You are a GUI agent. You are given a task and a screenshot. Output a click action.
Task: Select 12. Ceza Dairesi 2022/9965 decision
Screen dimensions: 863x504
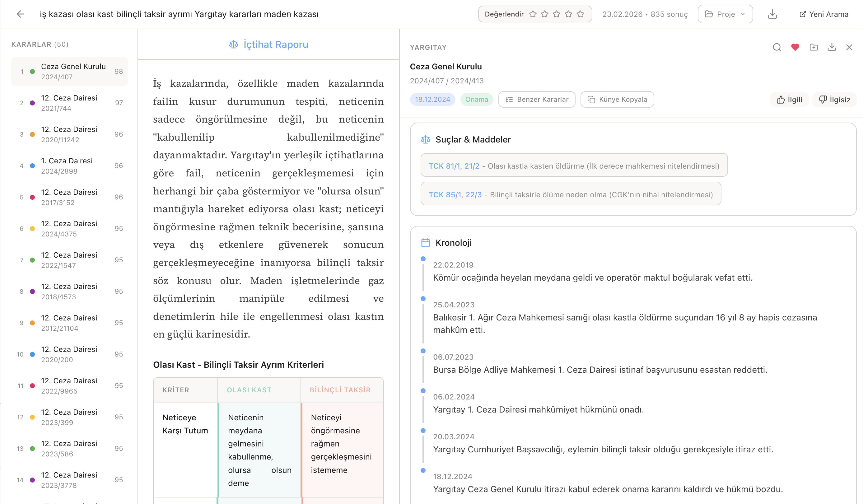(70, 386)
